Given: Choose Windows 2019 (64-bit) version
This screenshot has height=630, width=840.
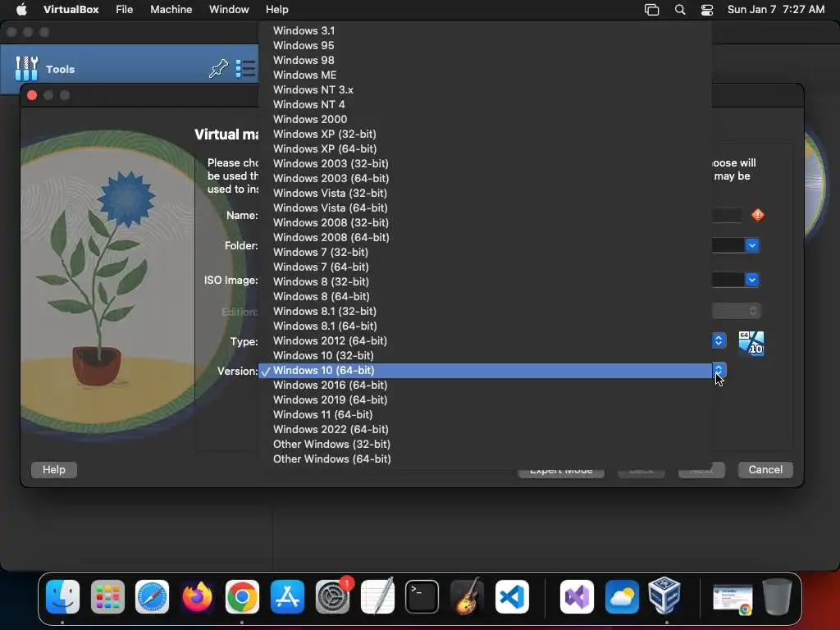Looking at the screenshot, I should tap(486, 399).
